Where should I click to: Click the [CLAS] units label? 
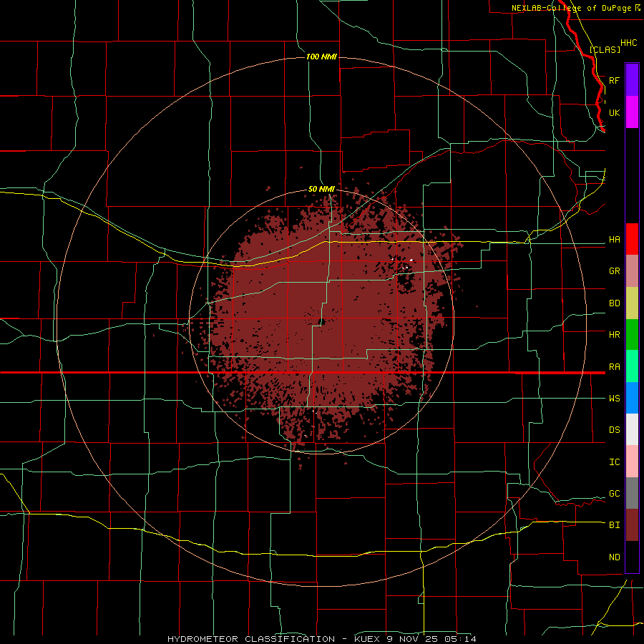click(x=605, y=50)
